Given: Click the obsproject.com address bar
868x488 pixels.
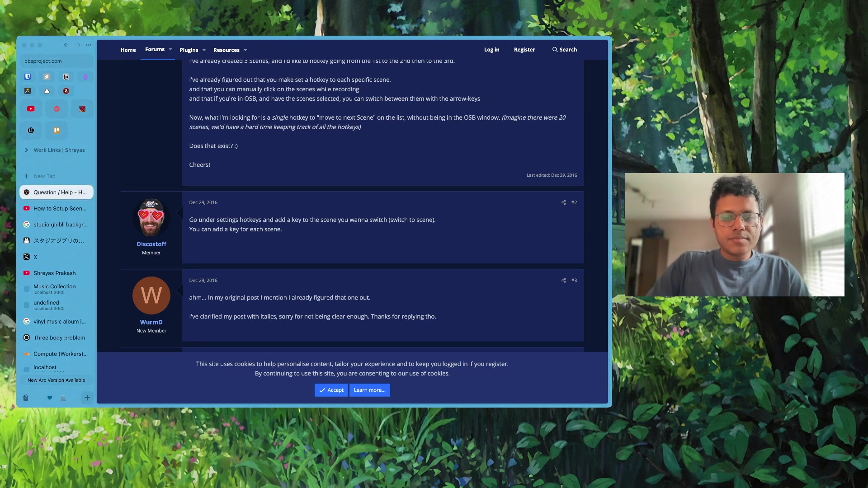Looking at the screenshot, I should point(57,61).
